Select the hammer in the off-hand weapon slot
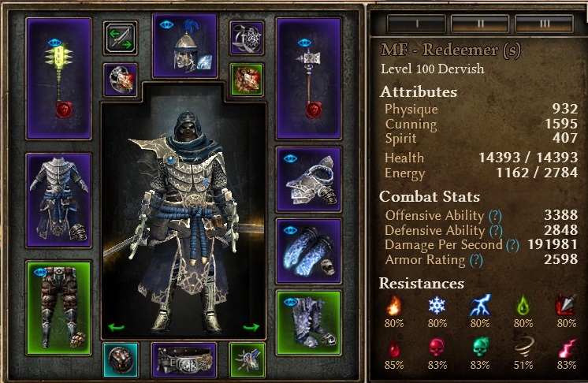Image resolution: width=588 pixels, height=383 pixels. (309, 79)
